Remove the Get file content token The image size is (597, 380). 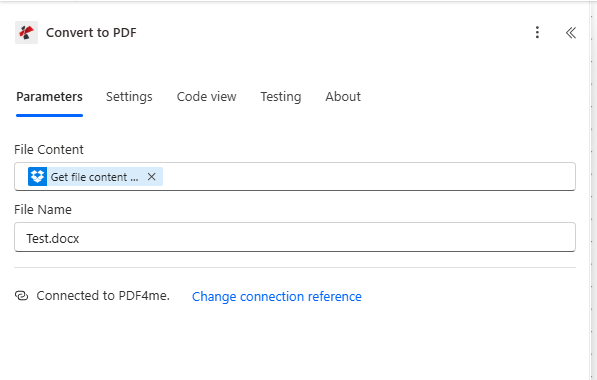point(152,177)
